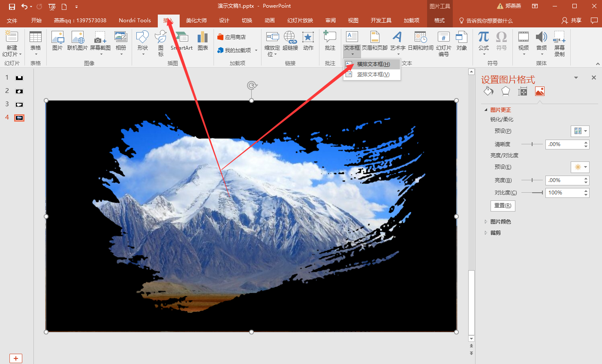The width and height of the screenshot is (602, 364).
Task: Select slide 2 thumbnail
Action: point(19,91)
